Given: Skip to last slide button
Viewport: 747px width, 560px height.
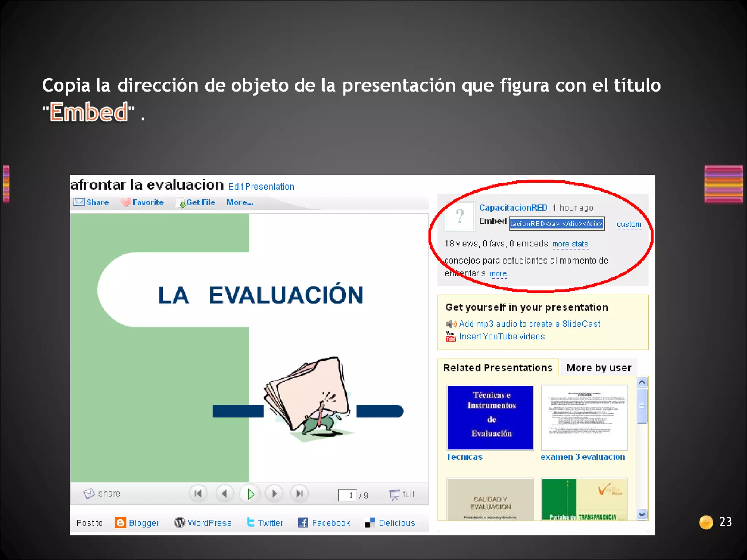Looking at the screenshot, I should pyautogui.click(x=299, y=494).
